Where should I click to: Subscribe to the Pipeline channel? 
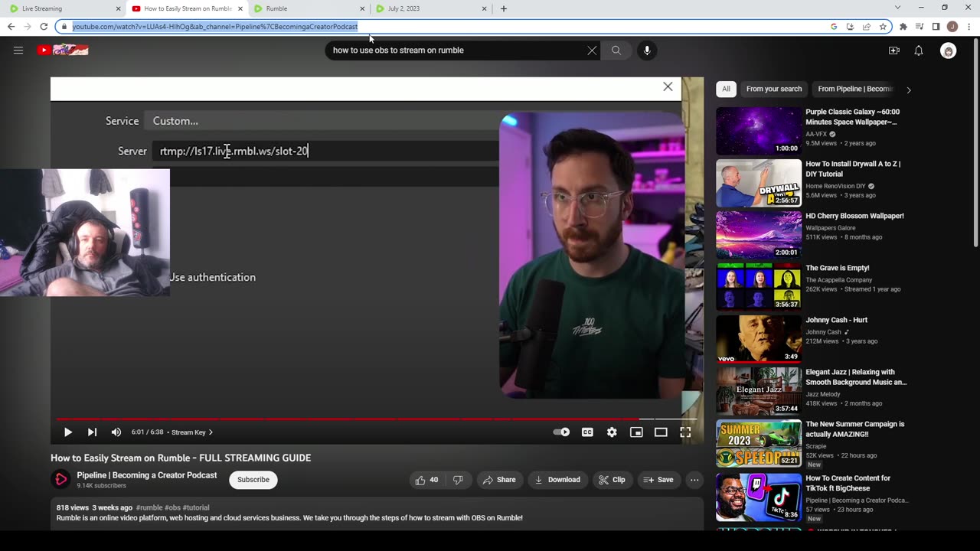(253, 480)
